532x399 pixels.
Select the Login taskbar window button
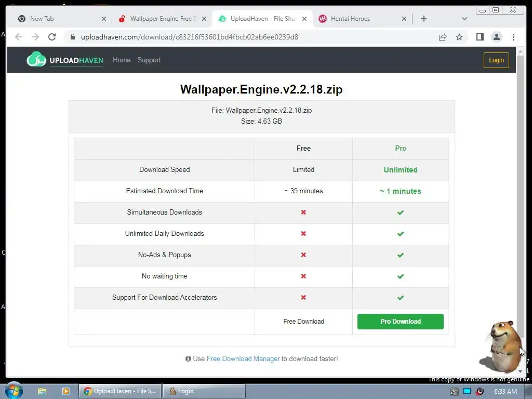(204, 391)
